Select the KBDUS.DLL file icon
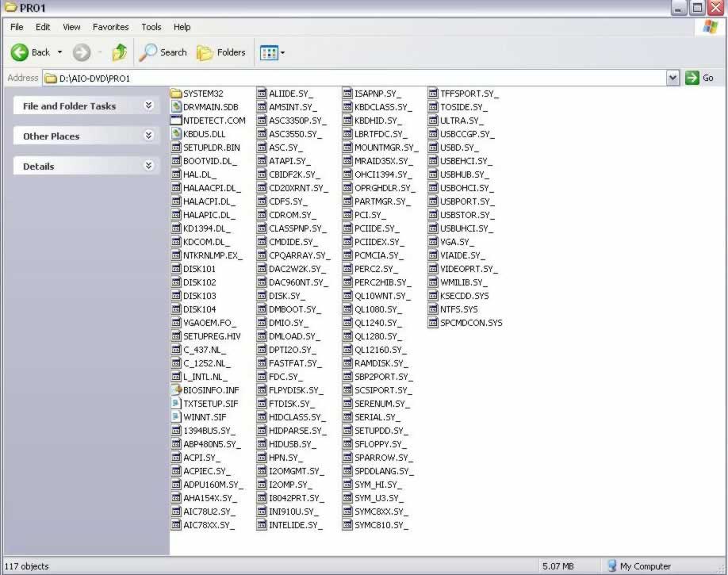Image resolution: width=728 pixels, height=575 pixels. click(176, 134)
